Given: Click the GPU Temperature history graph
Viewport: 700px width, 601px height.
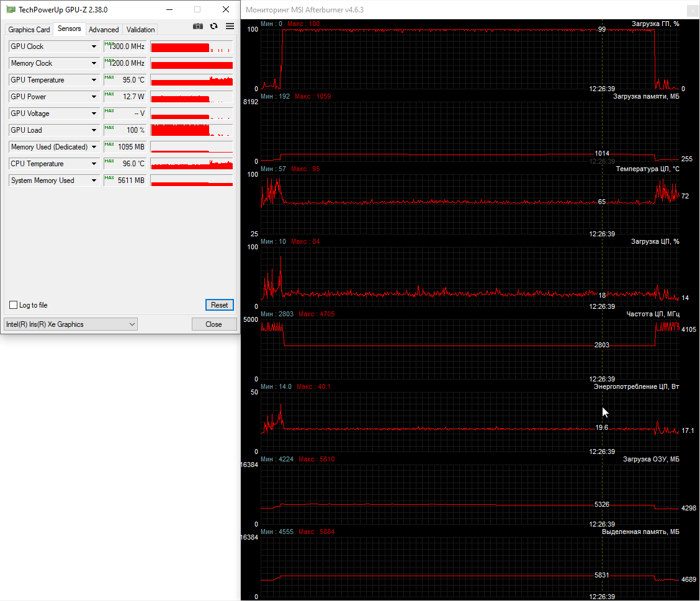Looking at the screenshot, I should click(192, 80).
